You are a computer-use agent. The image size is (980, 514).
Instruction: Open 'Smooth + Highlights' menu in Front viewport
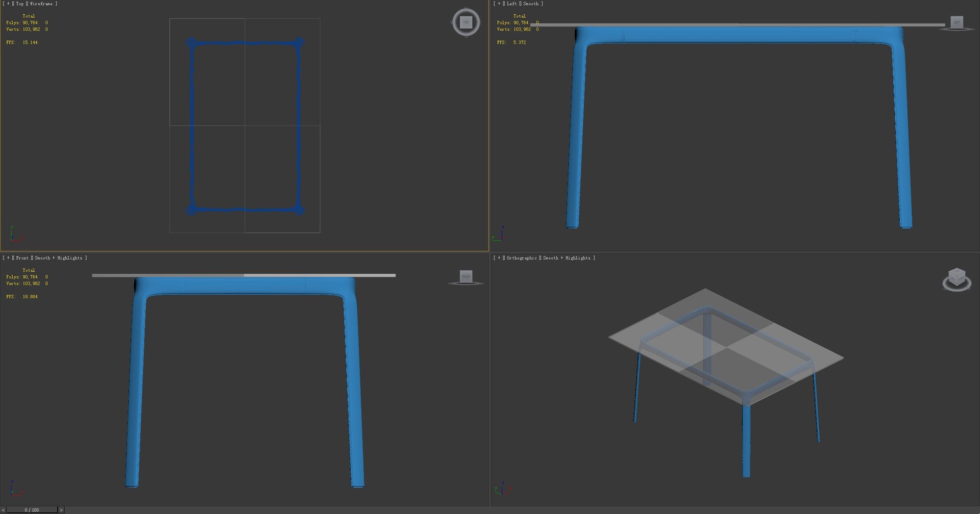59,258
